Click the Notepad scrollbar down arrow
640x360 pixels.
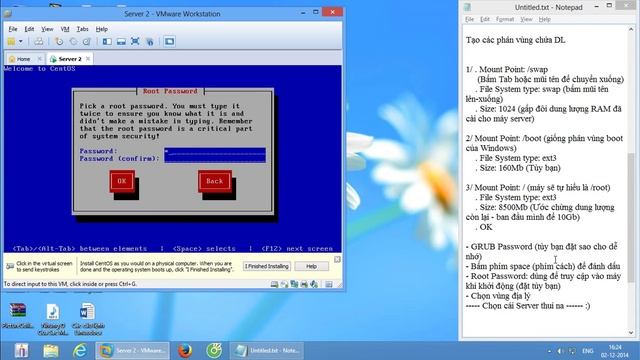631,333
